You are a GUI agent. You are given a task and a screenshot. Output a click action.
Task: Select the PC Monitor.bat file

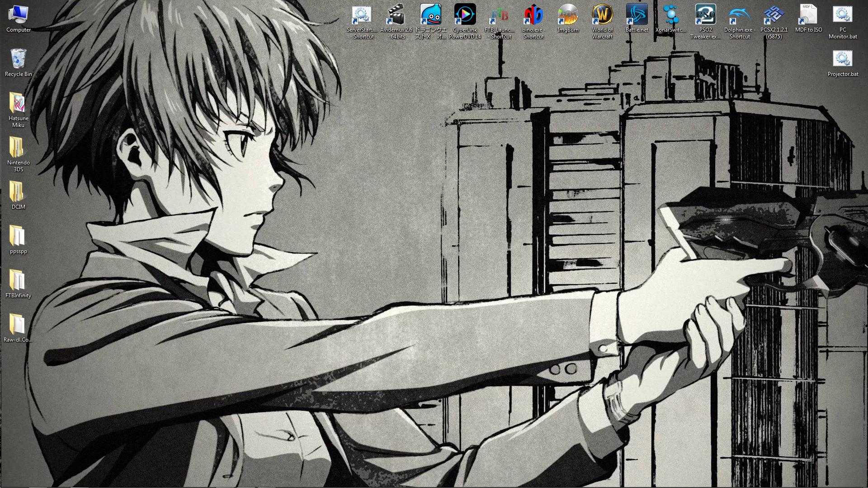coord(843,22)
